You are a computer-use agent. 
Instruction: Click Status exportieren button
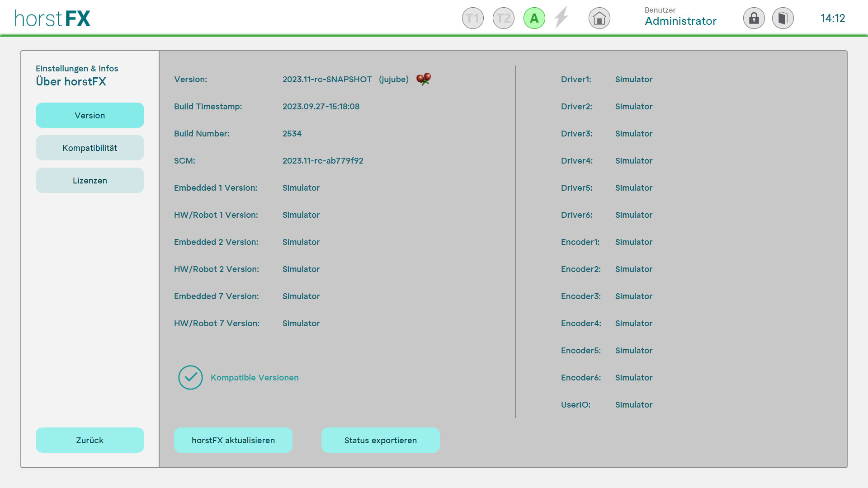coord(380,440)
